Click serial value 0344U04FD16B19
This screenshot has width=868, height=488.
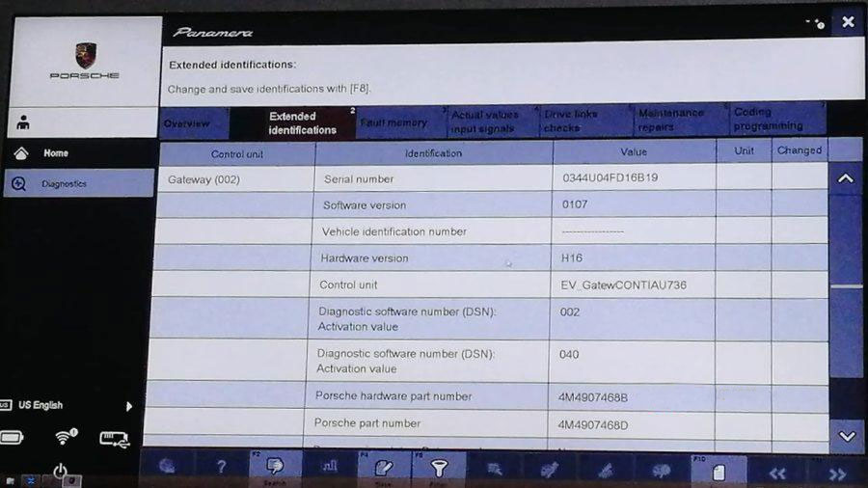coord(610,177)
